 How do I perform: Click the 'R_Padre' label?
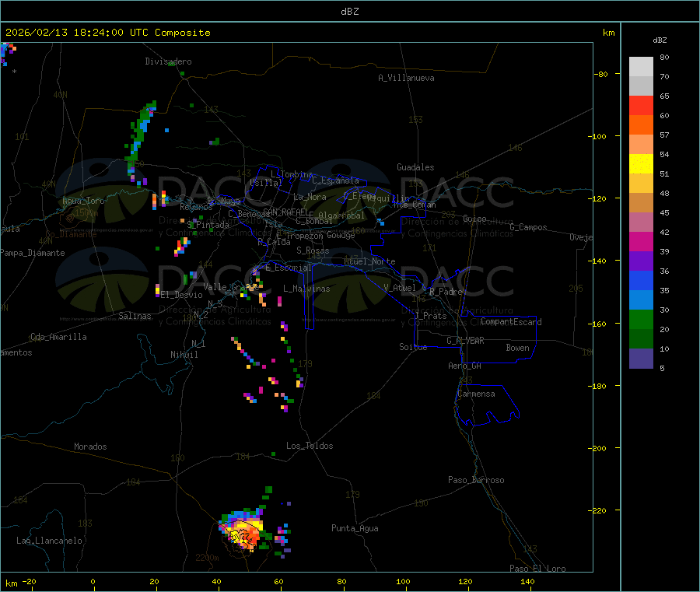(x=446, y=292)
